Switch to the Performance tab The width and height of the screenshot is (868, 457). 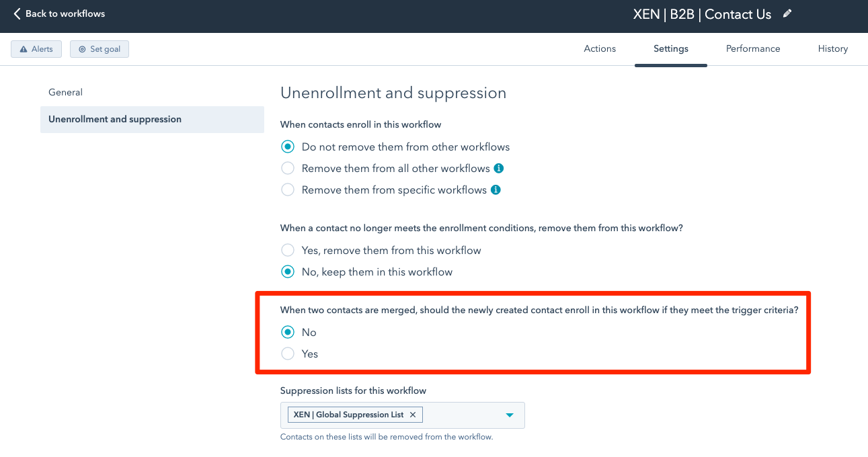tap(752, 48)
